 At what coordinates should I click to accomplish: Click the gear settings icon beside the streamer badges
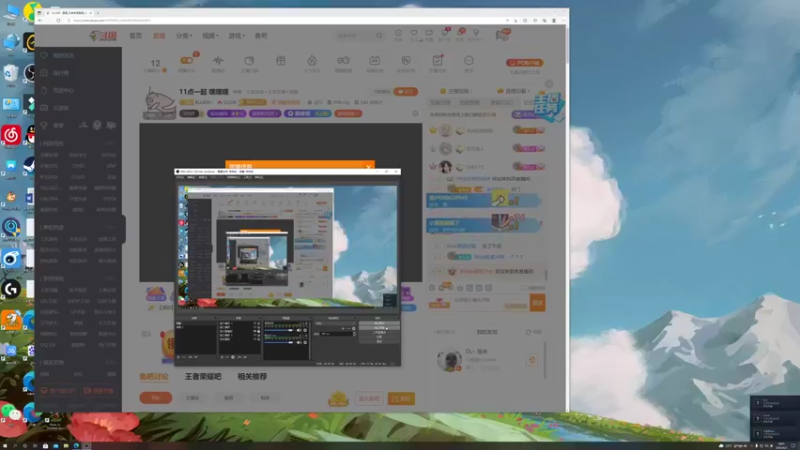[x=415, y=114]
